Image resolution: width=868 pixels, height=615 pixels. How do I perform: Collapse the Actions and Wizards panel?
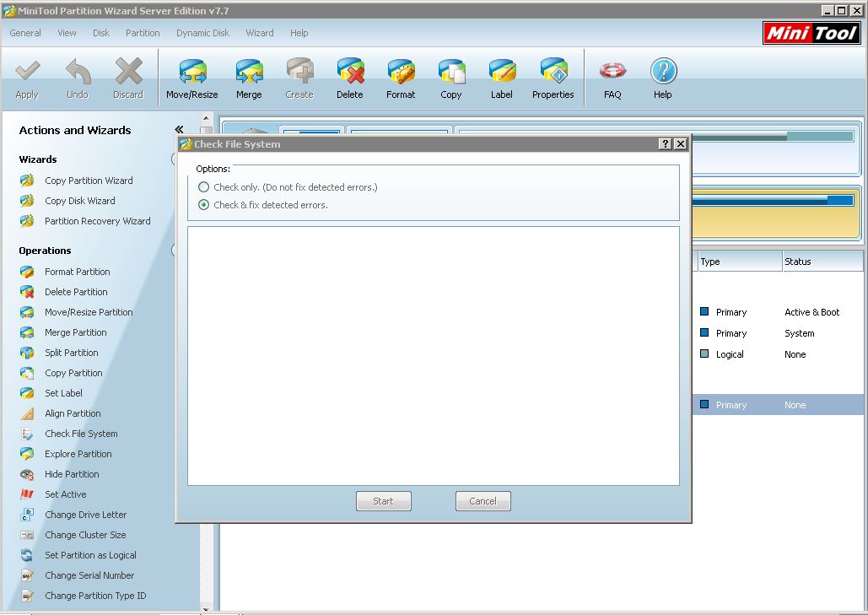click(x=179, y=130)
